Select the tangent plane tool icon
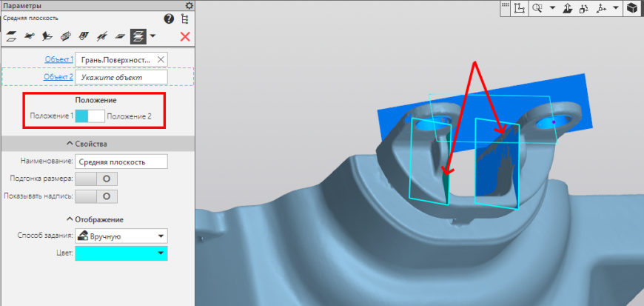The width and height of the screenshot is (644, 306). (65, 36)
